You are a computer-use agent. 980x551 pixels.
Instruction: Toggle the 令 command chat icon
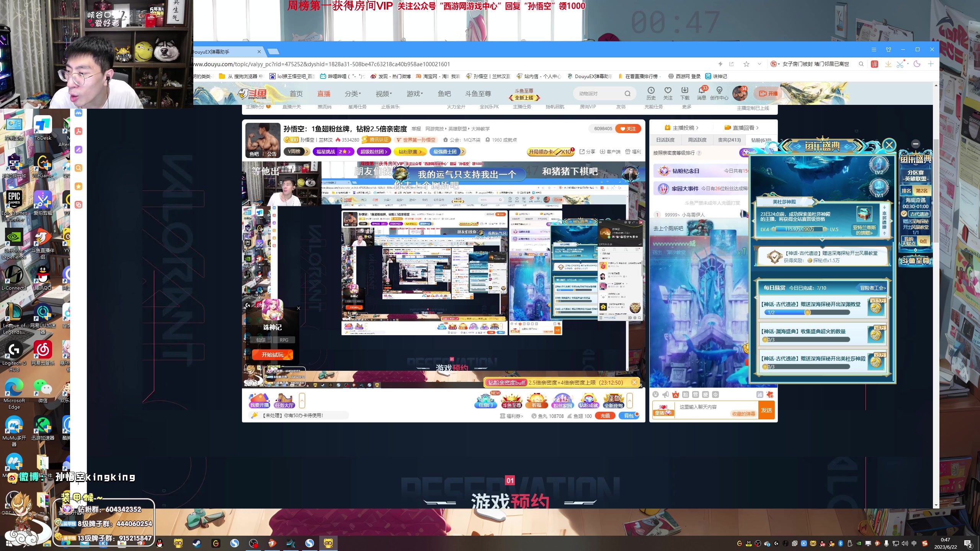coord(715,395)
